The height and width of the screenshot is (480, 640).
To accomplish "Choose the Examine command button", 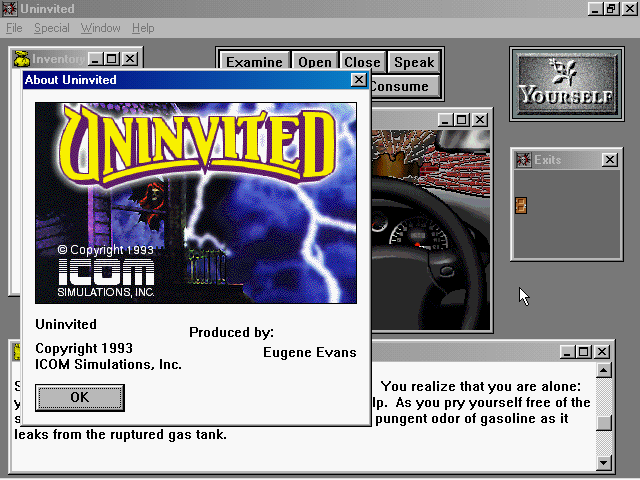I will [x=254, y=62].
